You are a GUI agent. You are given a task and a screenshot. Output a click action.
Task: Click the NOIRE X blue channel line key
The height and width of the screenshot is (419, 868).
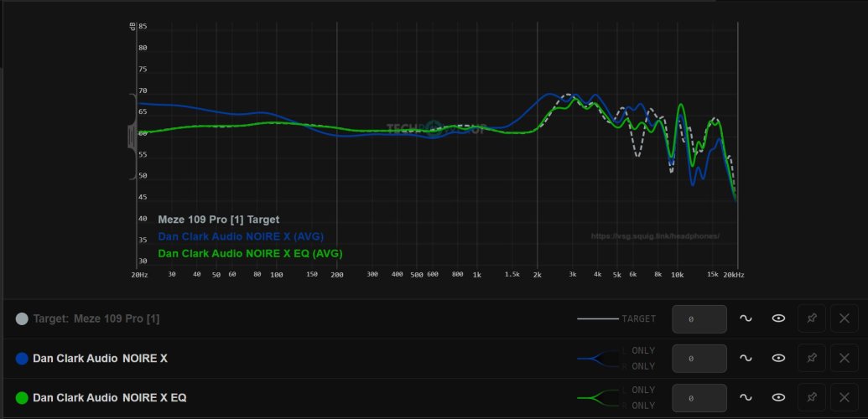pyautogui.click(x=598, y=359)
